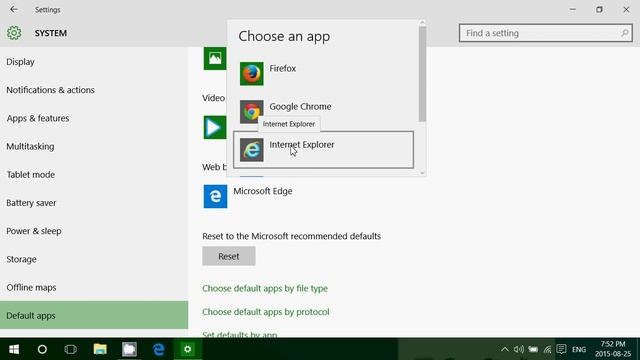Click the Reset defaults button
The image size is (640, 360).
pos(229,256)
